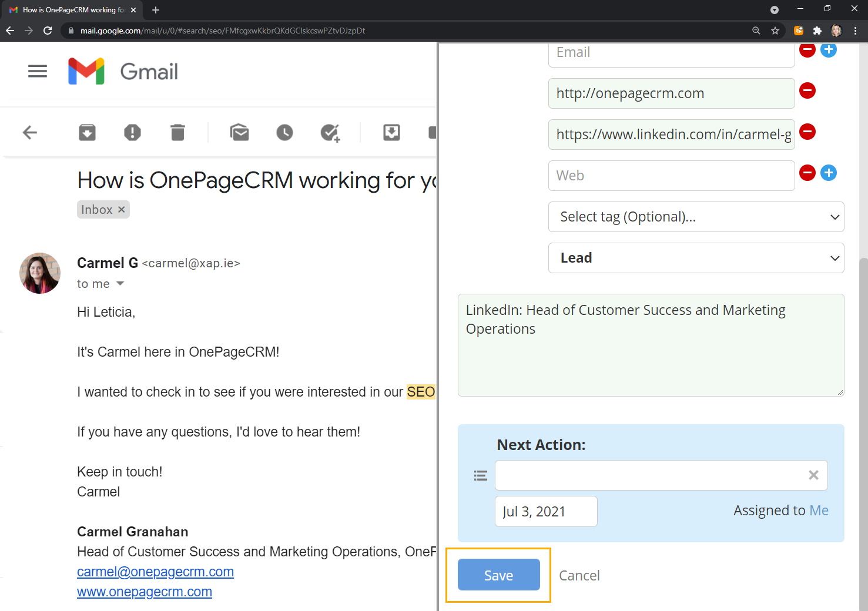Delete the email with trash icon
This screenshot has height=611, width=868.
point(177,133)
